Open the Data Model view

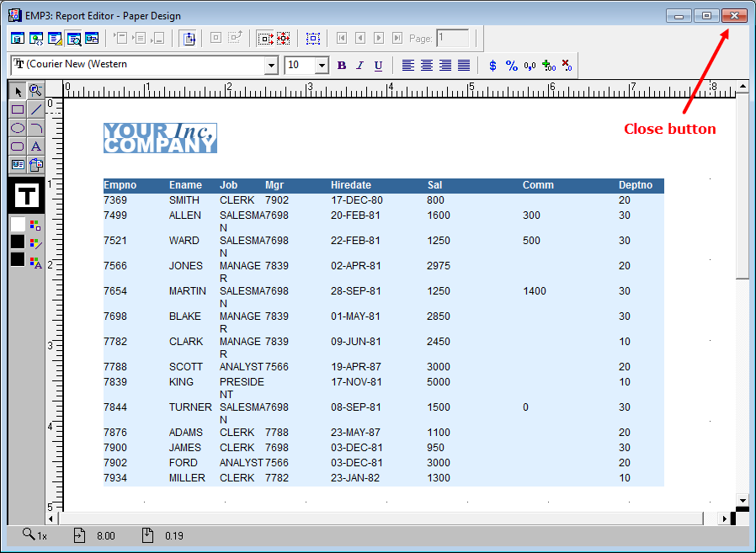(x=18, y=38)
